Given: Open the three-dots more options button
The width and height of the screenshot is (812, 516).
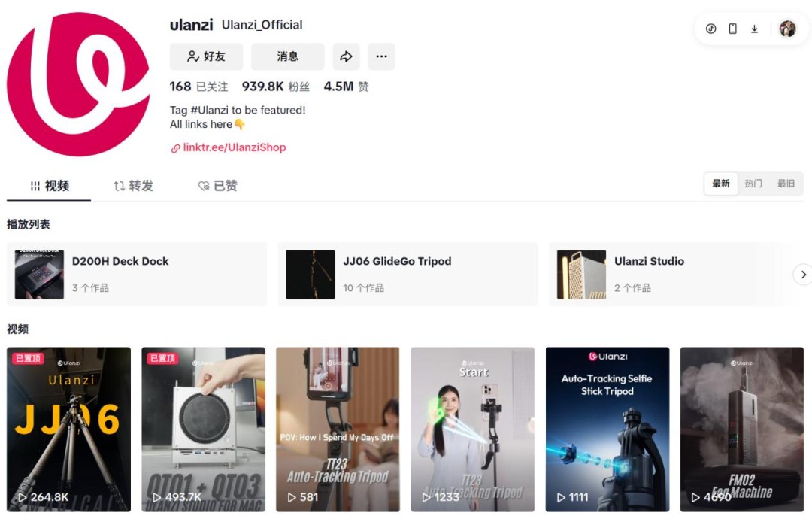Looking at the screenshot, I should coord(381,56).
